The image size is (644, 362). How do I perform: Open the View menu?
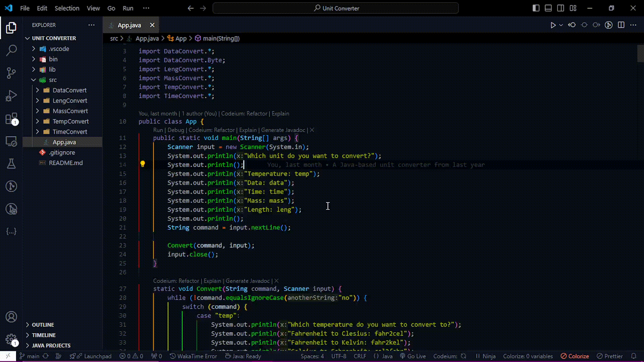[93, 8]
